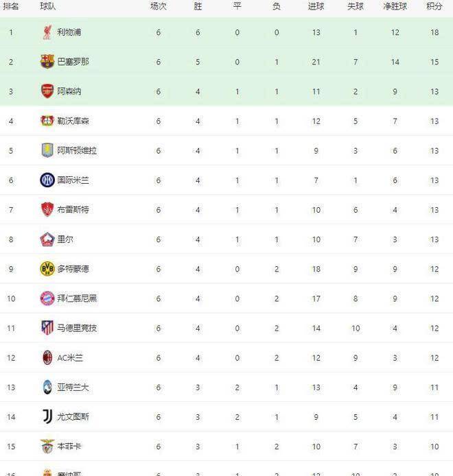453x476 pixels.
Task: Select the Juventus J logo
Action: click(47, 416)
